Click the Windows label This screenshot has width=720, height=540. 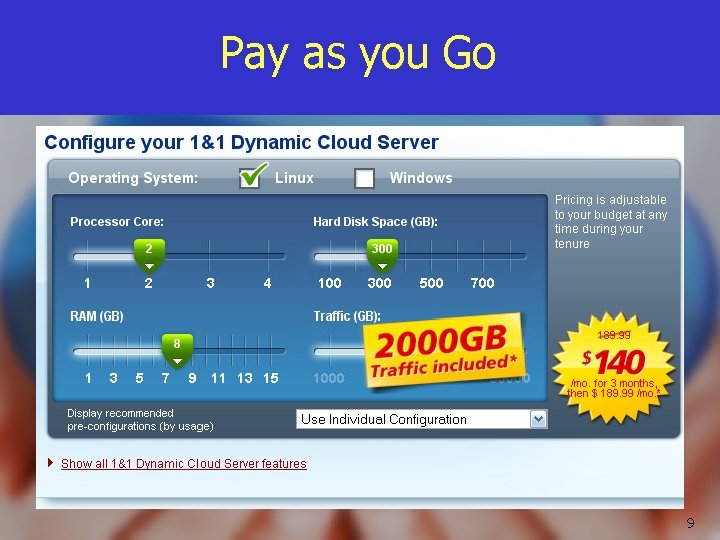(421, 178)
